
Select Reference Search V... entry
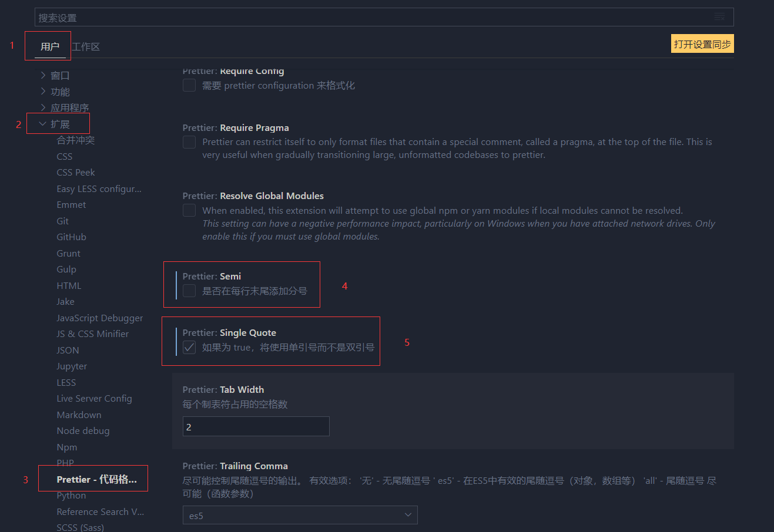[100, 511]
